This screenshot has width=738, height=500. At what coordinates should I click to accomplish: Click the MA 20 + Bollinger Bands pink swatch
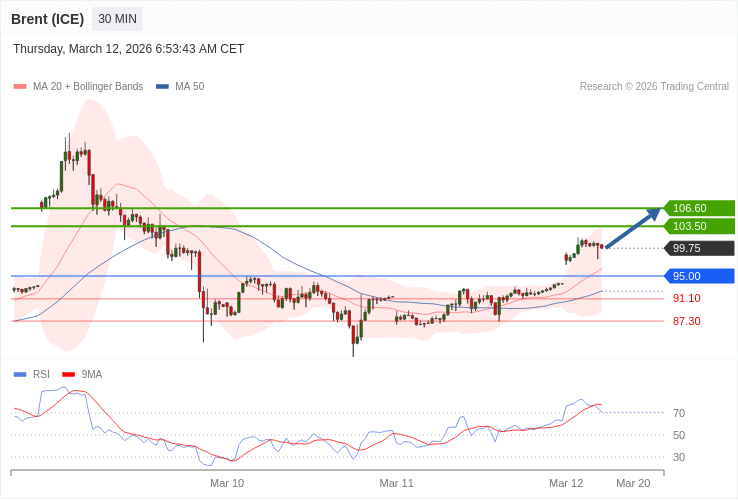pyautogui.click(x=19, y=87)
